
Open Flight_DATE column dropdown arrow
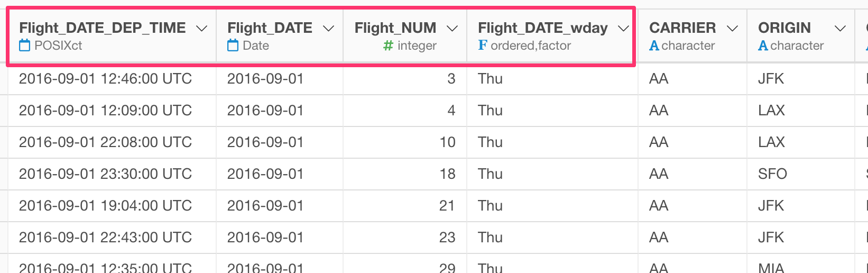pos(328,28)
